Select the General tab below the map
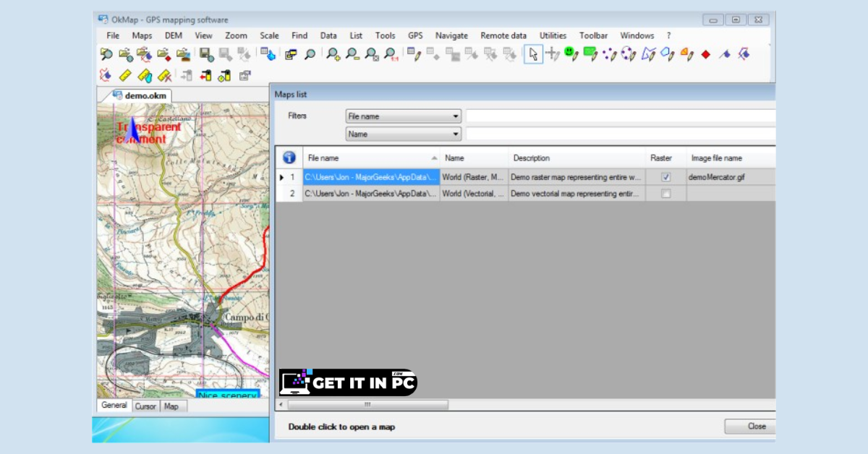Screen dimensions: 868x454 coord(114,406)
